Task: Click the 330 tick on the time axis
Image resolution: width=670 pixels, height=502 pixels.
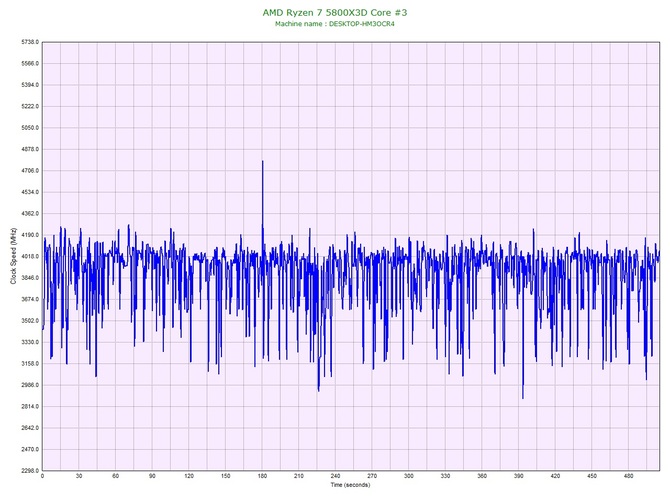Action: tap(445, 476)
